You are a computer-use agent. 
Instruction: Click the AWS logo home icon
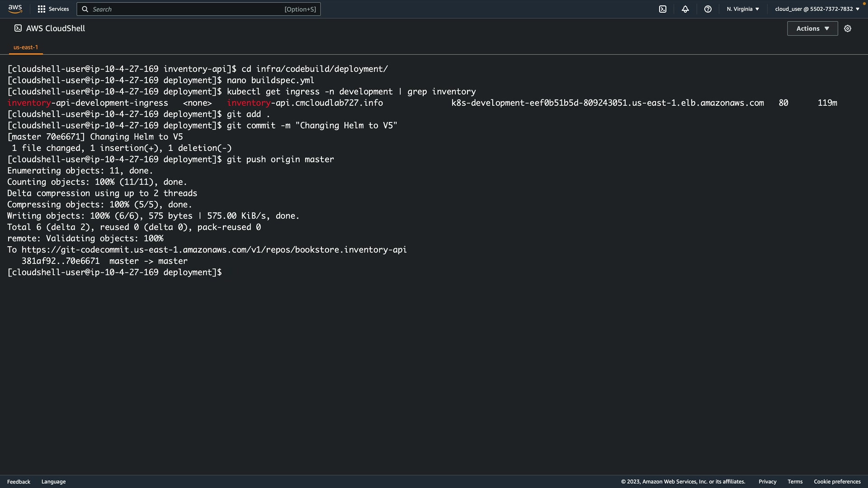pos(15,9)
